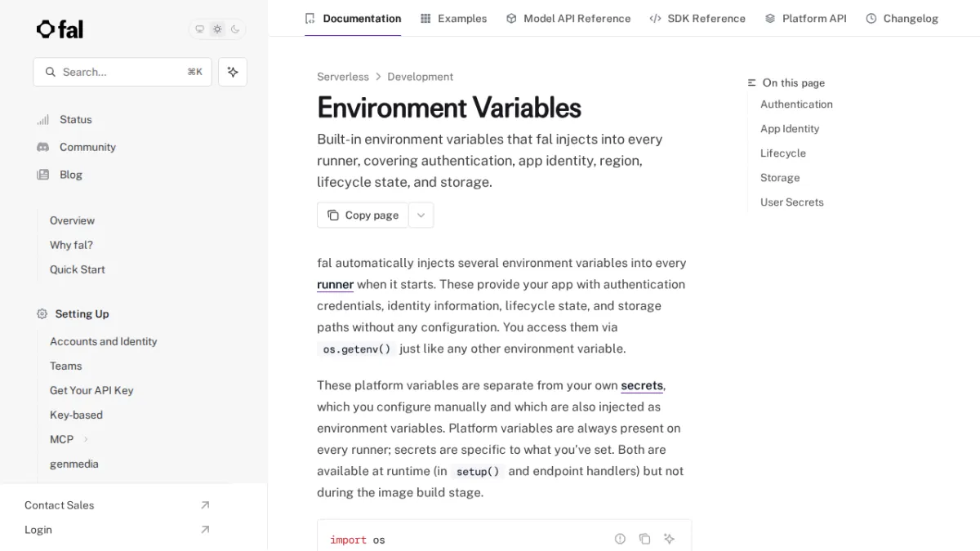This screenshot has width=980, height=551.
Task: Open Accounts and Identity page
Action: point(103,341)
